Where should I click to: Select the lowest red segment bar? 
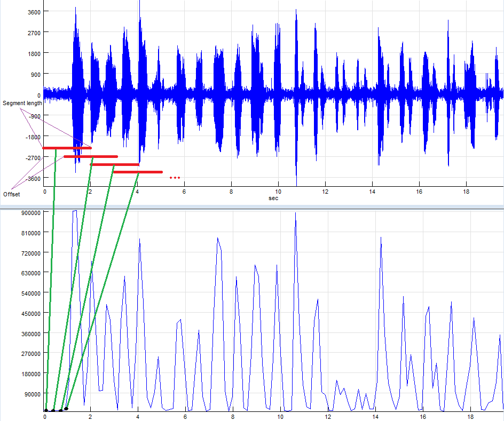tap(138, 172)
